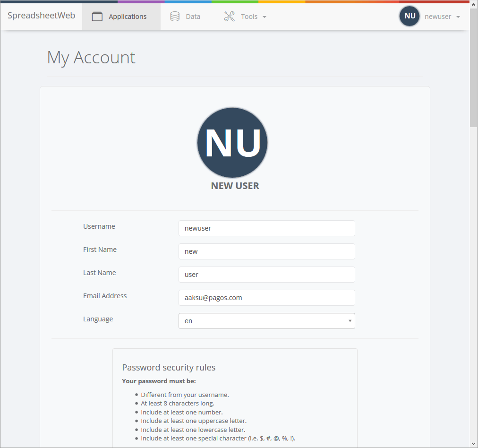Click the Email Address label
The width and height of the screenshot is (478, 448).
click(105, 296)
